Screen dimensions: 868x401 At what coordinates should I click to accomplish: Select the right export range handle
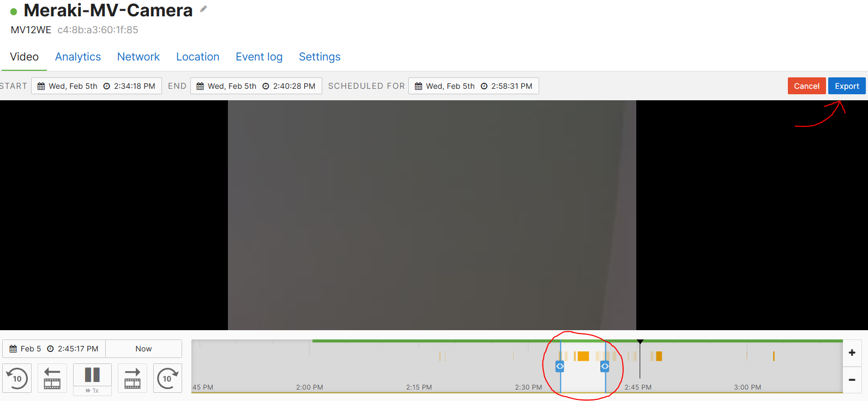pyautogui.click(x=605, y=367)
